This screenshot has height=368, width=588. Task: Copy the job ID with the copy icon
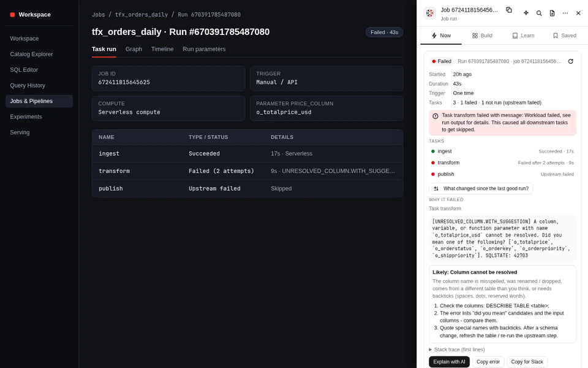tap(509, 10)
